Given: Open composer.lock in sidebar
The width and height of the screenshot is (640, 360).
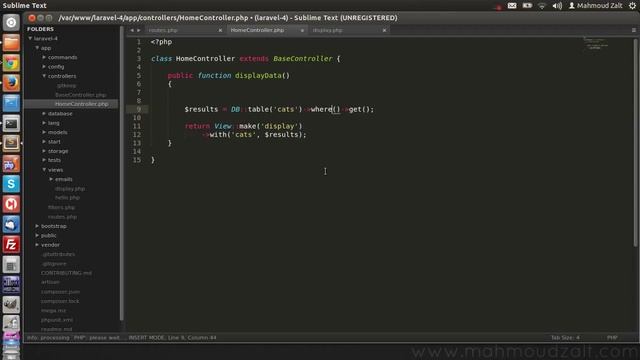Looking at the screenshot, I should point(60,301).
